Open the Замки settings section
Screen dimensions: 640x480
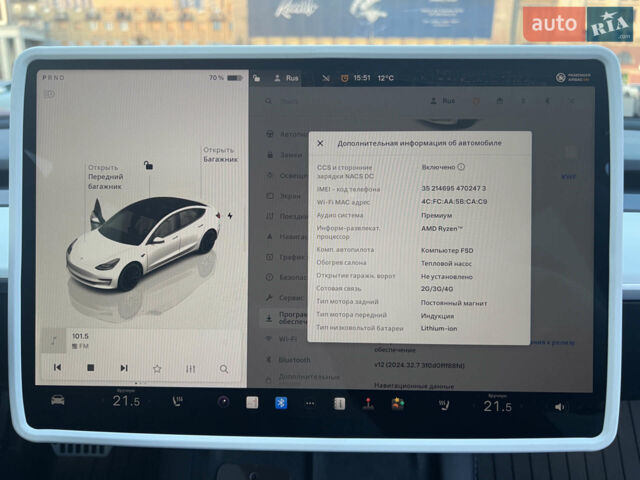click(x=284, y=155)
